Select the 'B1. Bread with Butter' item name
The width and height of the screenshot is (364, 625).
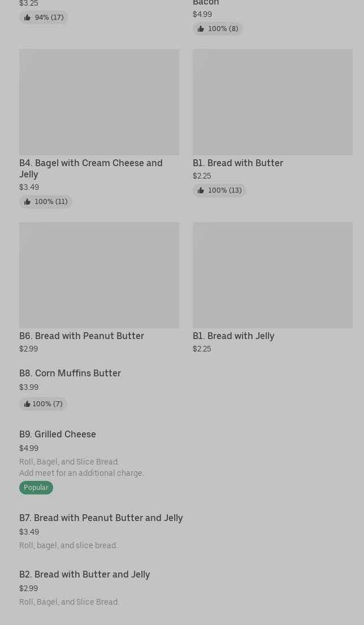tap(237, 163)
